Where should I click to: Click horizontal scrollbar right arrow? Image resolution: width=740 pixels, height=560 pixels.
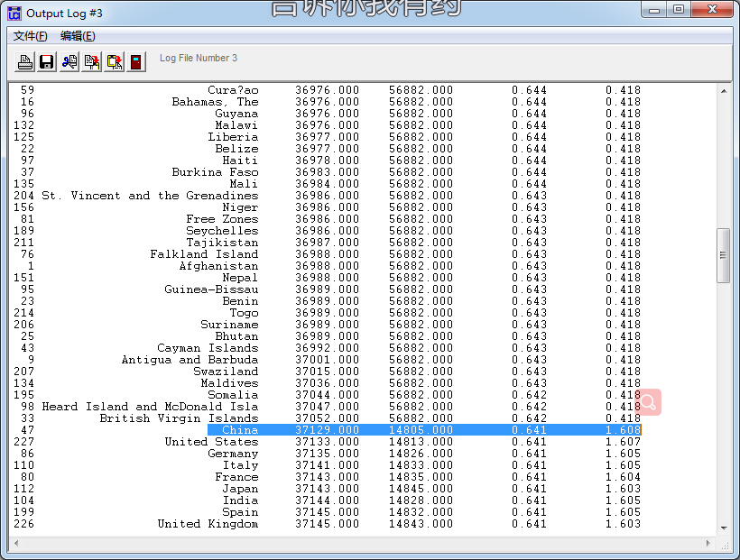[708, 543]
